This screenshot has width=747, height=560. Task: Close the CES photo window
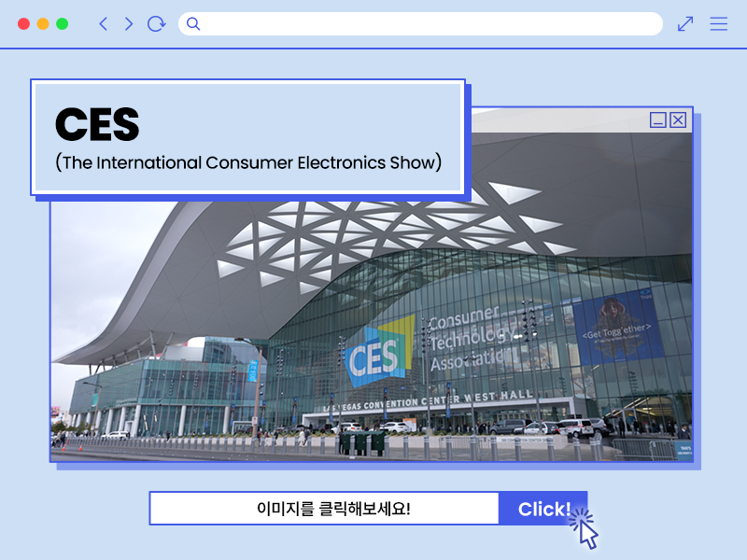coord(678,120)
